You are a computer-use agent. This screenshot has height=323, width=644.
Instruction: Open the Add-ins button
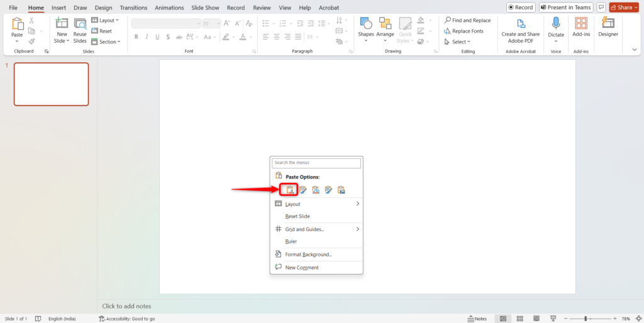[x=581, y=27]
